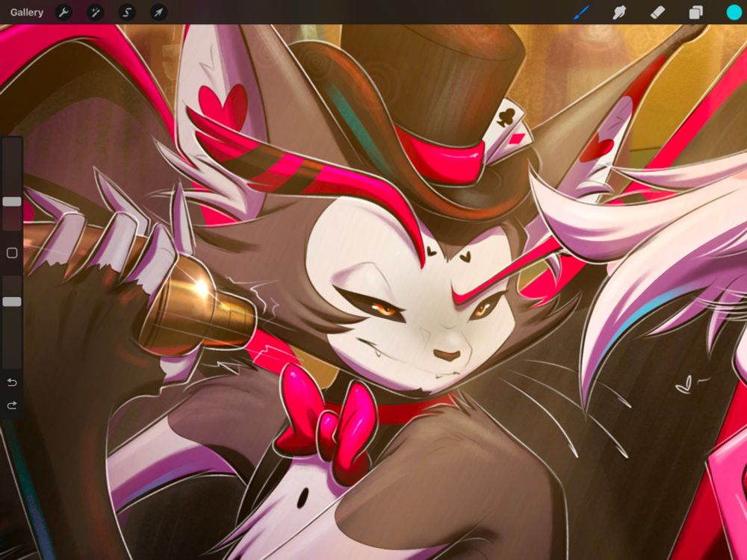This screenshot has height=560, width=747.
Task: Tap the square Modify button in sidebar
Action: click(13, 253)
